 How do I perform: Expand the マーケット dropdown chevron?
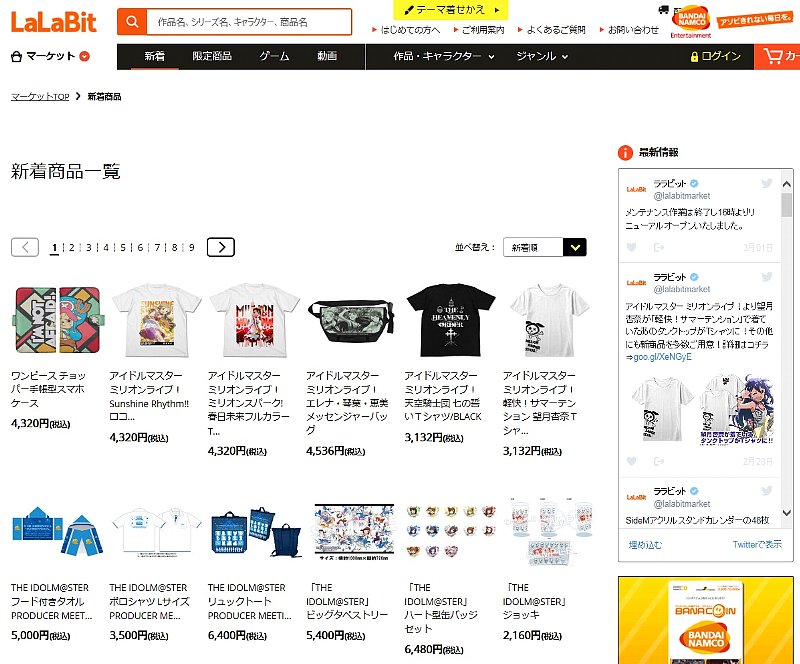[85, 56]
